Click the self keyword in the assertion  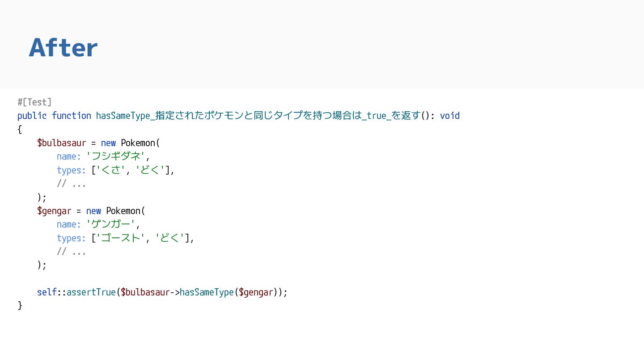47,292
